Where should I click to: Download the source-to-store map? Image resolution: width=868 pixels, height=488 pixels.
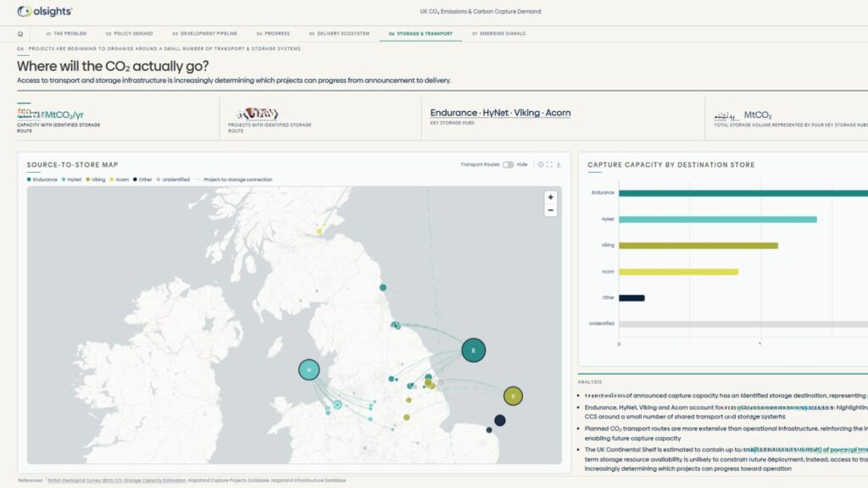click(558, 164)
